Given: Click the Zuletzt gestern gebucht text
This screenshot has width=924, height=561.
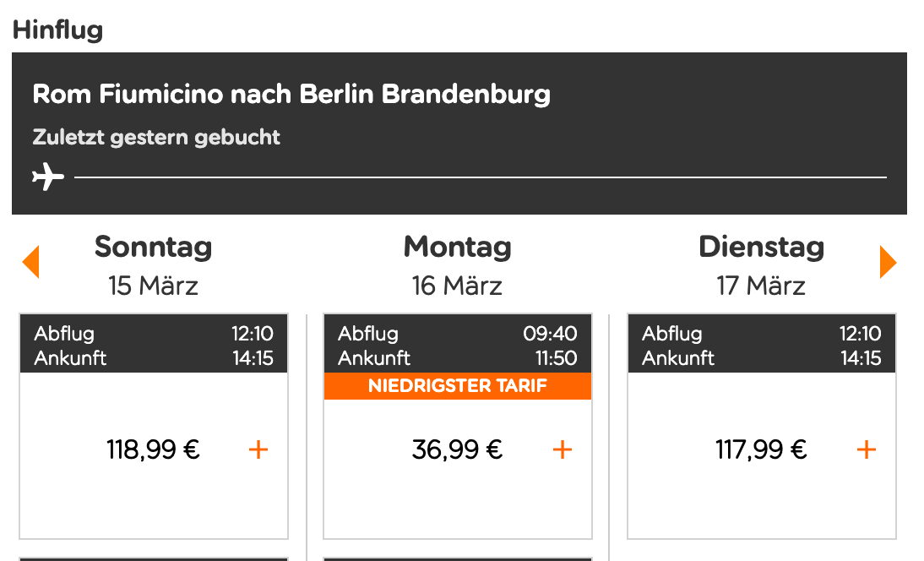Looking at the screenshot, I should [x=156, y=137].
